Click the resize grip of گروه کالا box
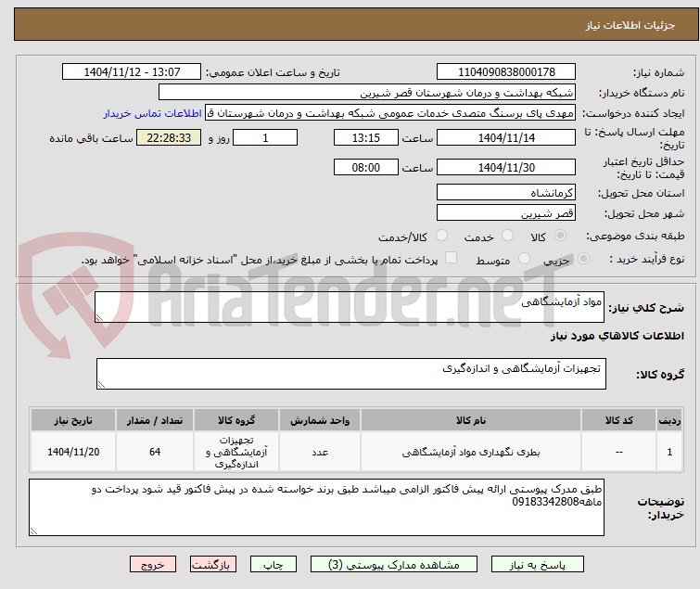This screenshot has width=700, height=589. pyautogui.click(x=101, y=385)
